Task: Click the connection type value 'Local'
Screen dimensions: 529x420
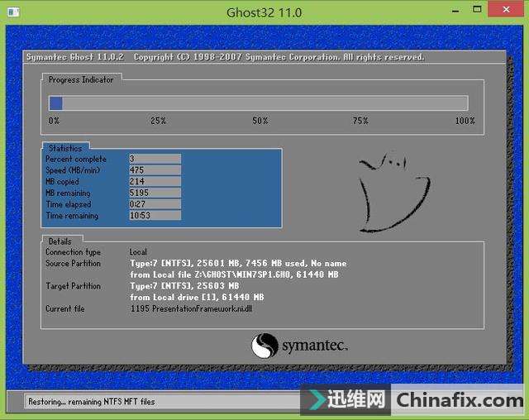Action: (138, 251)
